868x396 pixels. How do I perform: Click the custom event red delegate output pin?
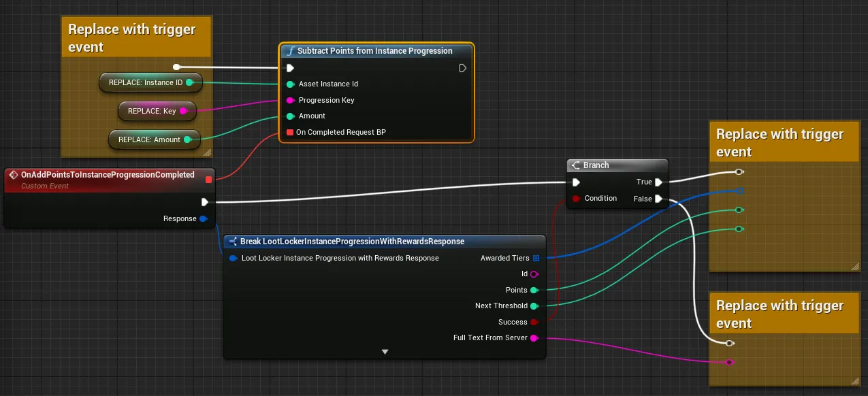[x=208, y=180]
